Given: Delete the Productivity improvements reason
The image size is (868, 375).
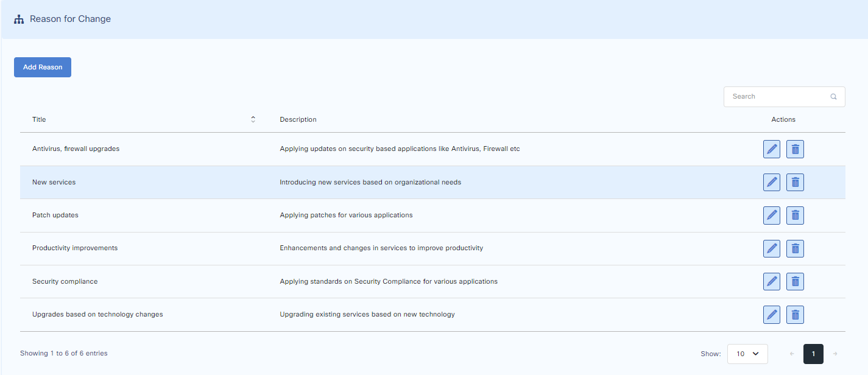Looking at the screenshot, I should click(x=795, y=248).
